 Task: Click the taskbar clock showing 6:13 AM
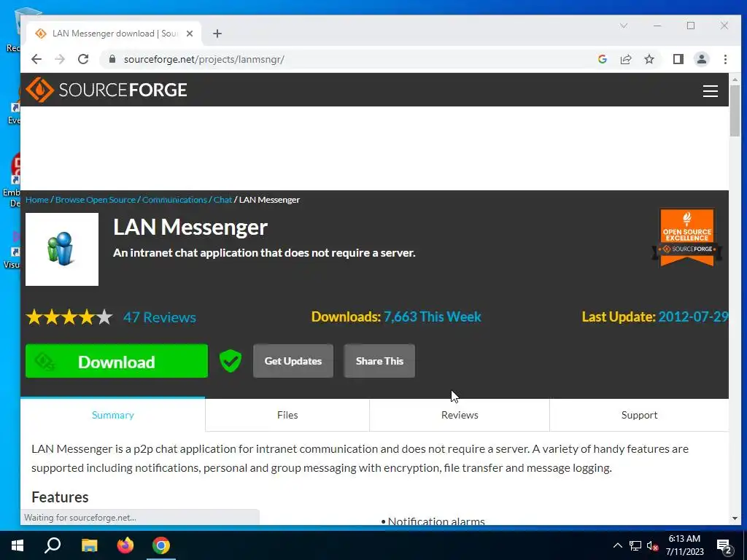tap(684, 545)
